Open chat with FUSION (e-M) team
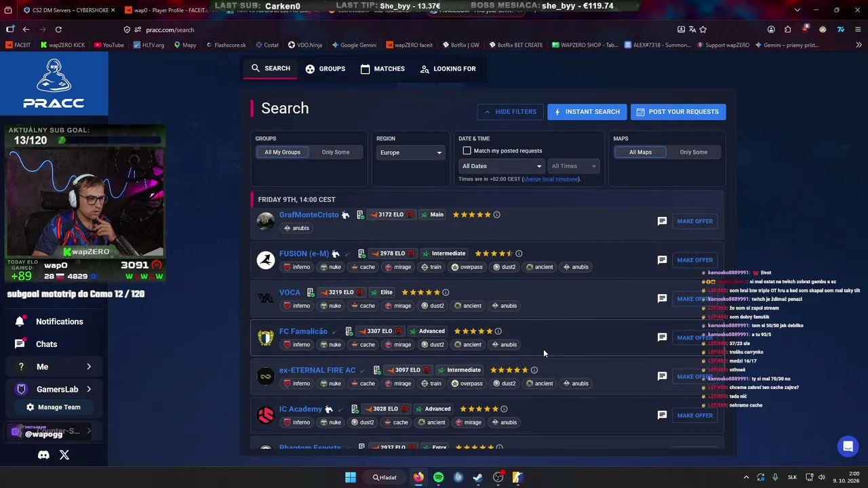The height and width of the screenshot is (488, 868). pyautogui.click(x=662, y=260)
